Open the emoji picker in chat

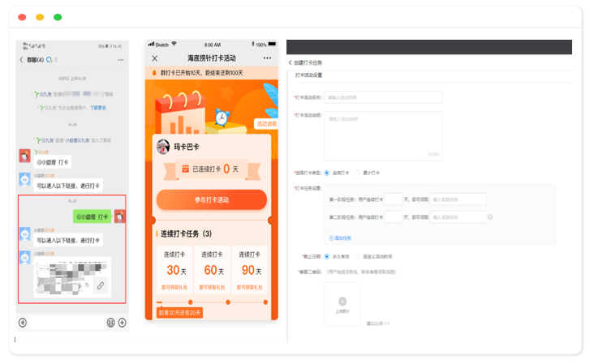110,322
